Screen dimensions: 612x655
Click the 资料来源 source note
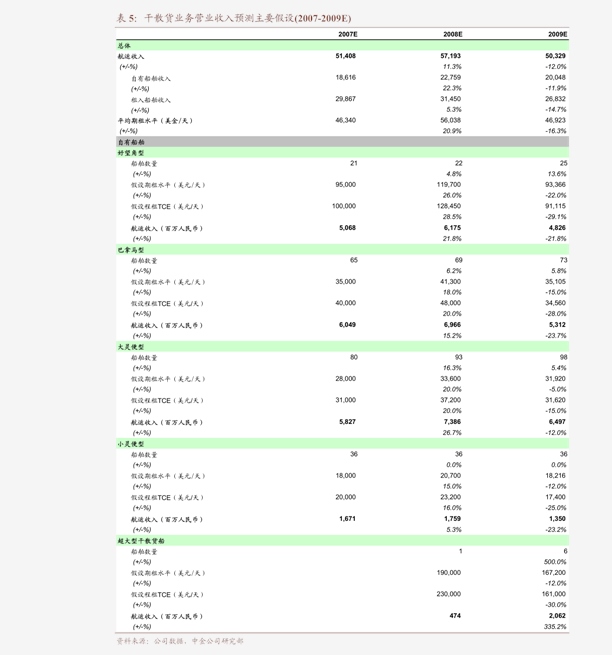pos(179,641)
